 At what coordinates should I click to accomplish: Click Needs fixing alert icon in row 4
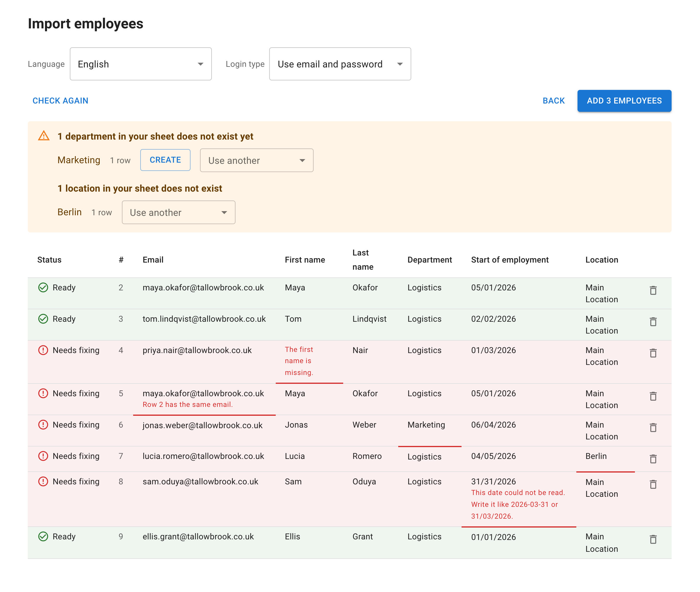click(x=43, y=350)
